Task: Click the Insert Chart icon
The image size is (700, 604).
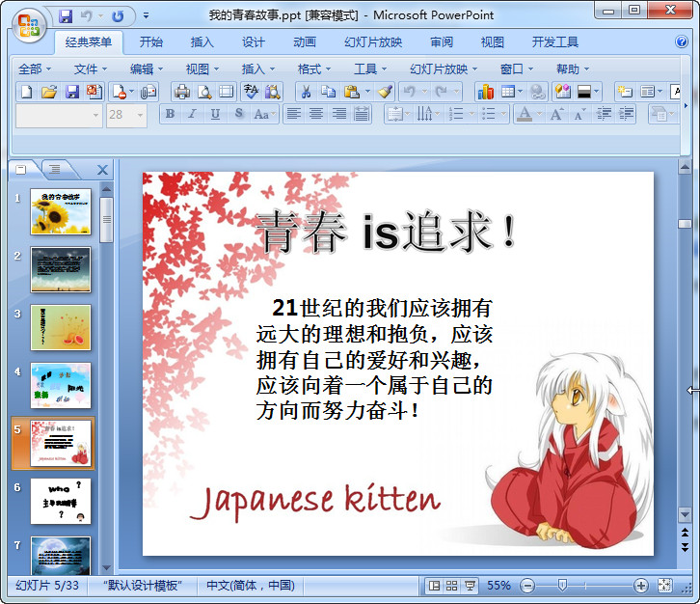Action: (x=485, y=92)
